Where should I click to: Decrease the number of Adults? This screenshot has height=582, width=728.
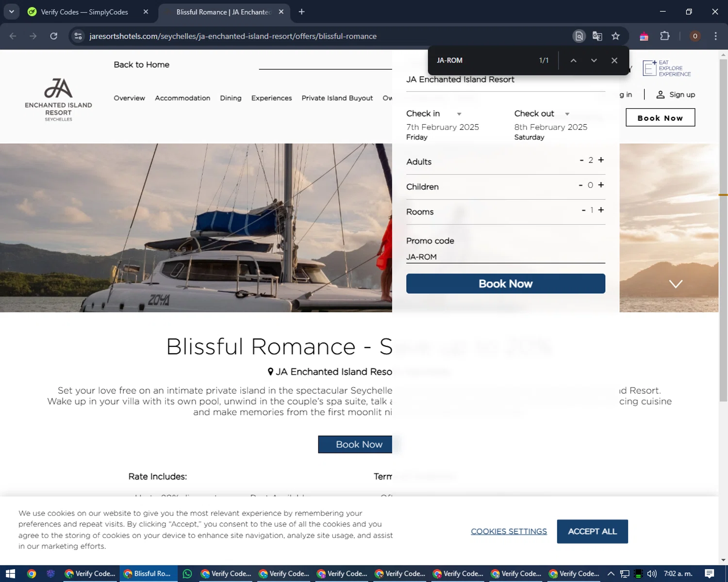581,160
